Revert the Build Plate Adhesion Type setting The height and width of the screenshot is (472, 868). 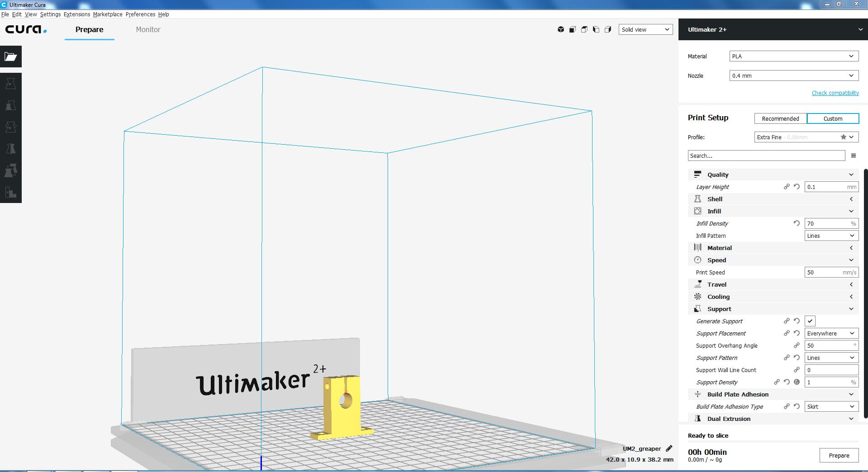pyautogui.click(x=797, y=406)
